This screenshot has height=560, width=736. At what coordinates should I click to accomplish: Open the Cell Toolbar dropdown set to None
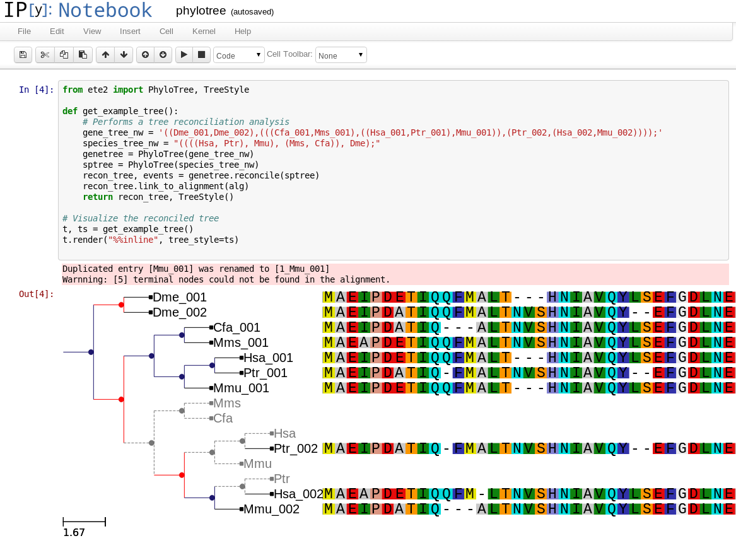pyautogui.click(x=341, y=55)
